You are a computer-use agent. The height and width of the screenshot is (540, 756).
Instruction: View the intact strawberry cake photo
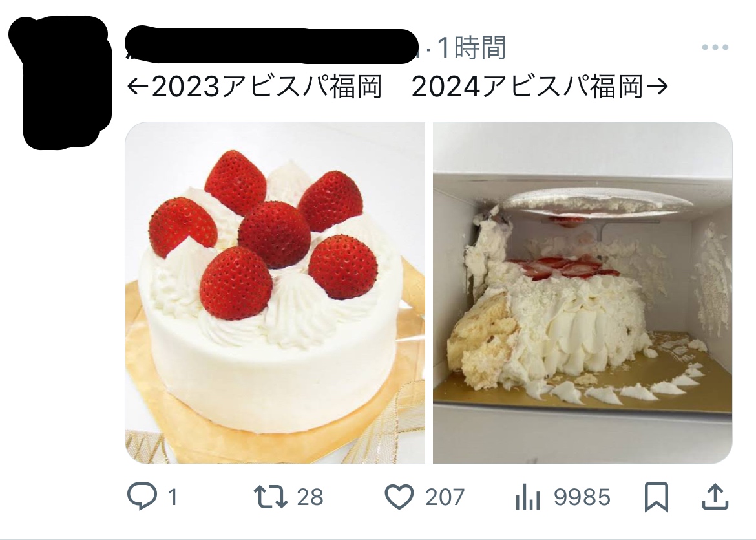coord(275,293)
